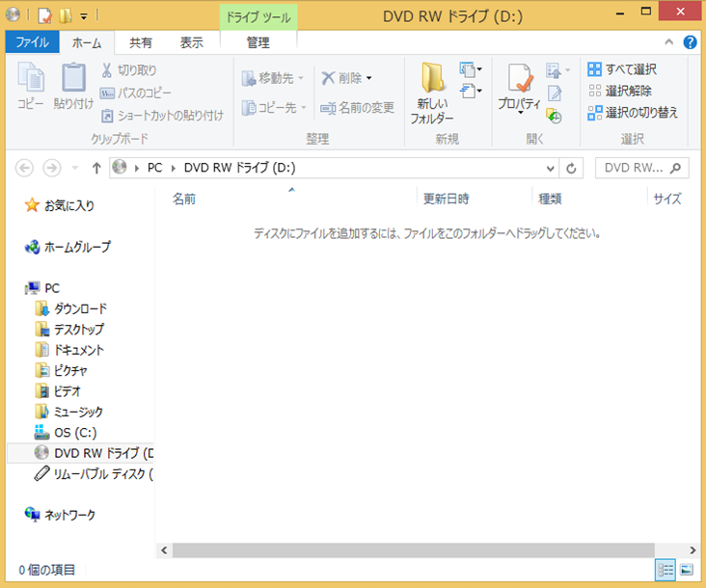Click the DVD RW search box
706x588 pixels.
pyautogui.click(x=641, y=168)
